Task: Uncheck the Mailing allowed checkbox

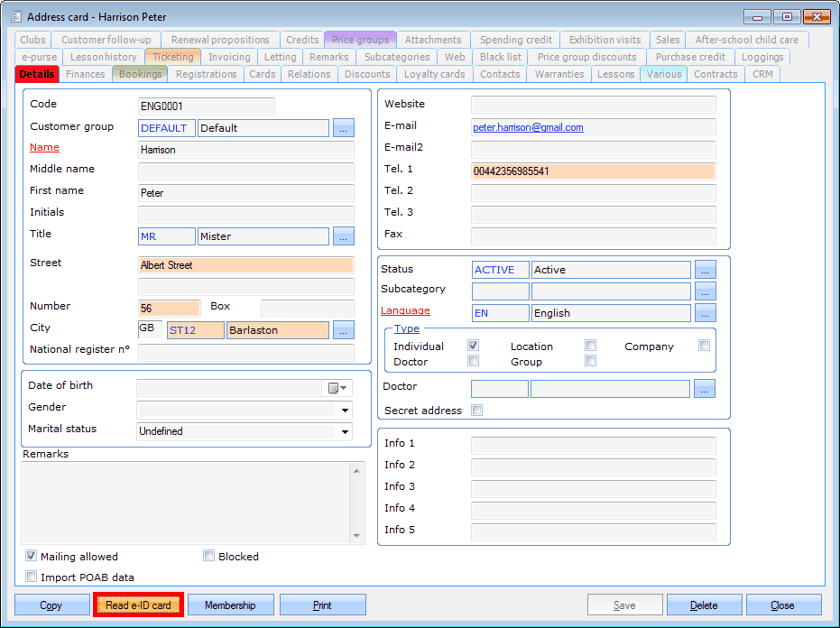Action: pyautogui.click(x=32, y=557)
